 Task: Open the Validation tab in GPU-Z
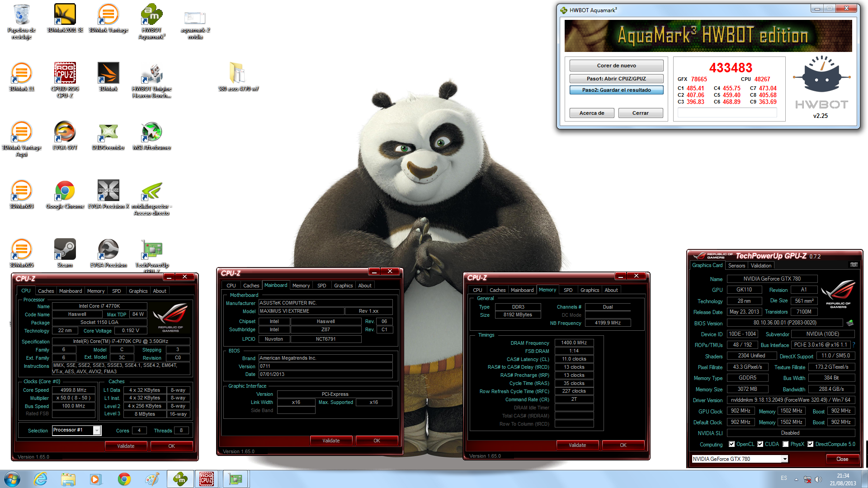(x=761, y=266)
